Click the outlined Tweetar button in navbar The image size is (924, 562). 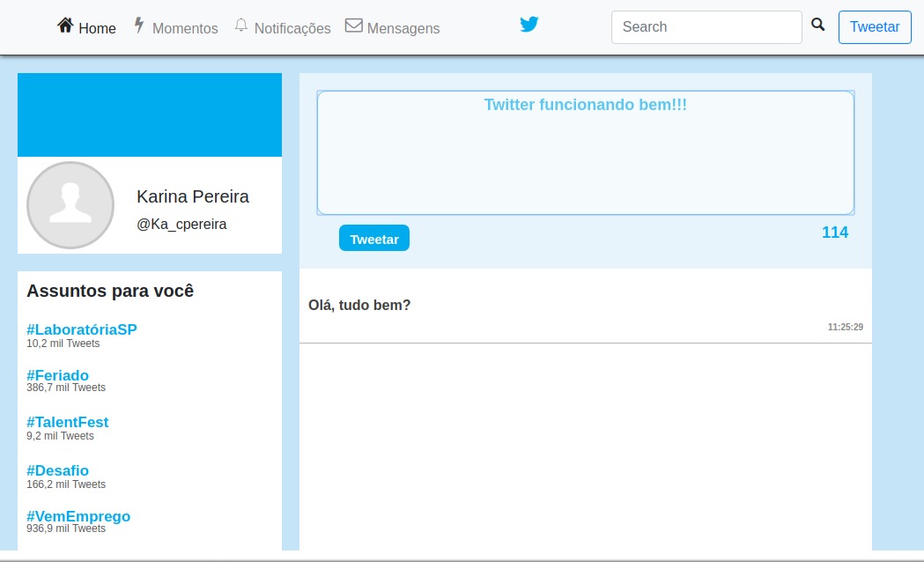(x=875, y=27)
